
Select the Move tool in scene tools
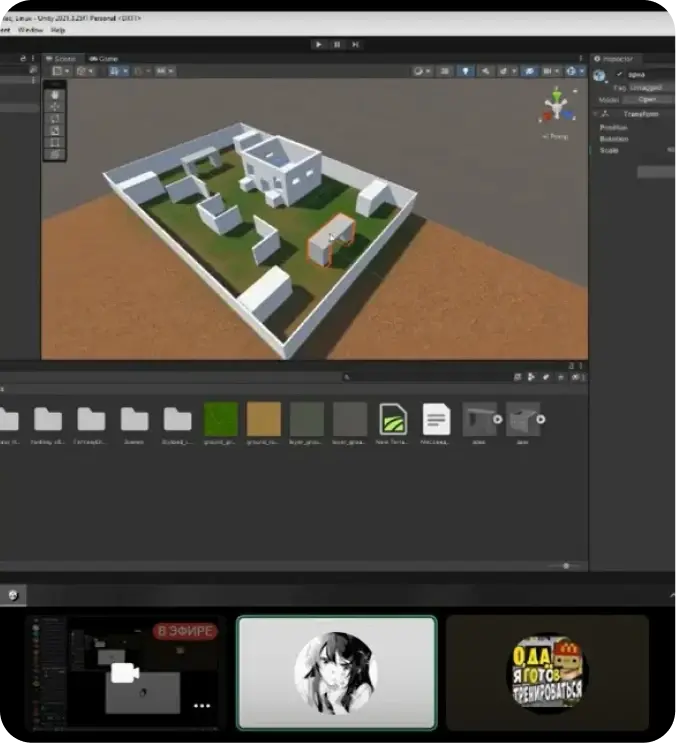coord(55,107)
